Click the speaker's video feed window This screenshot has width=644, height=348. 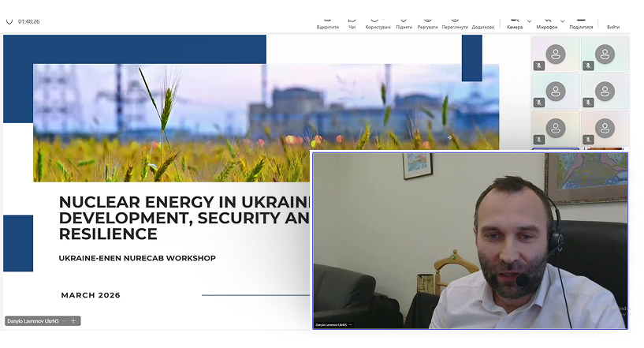coord(470,241)
